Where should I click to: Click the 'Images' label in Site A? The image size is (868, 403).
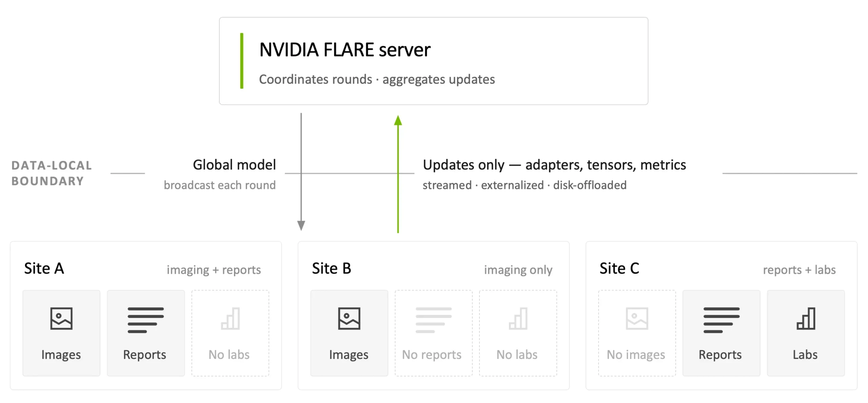tap(61, 355)
